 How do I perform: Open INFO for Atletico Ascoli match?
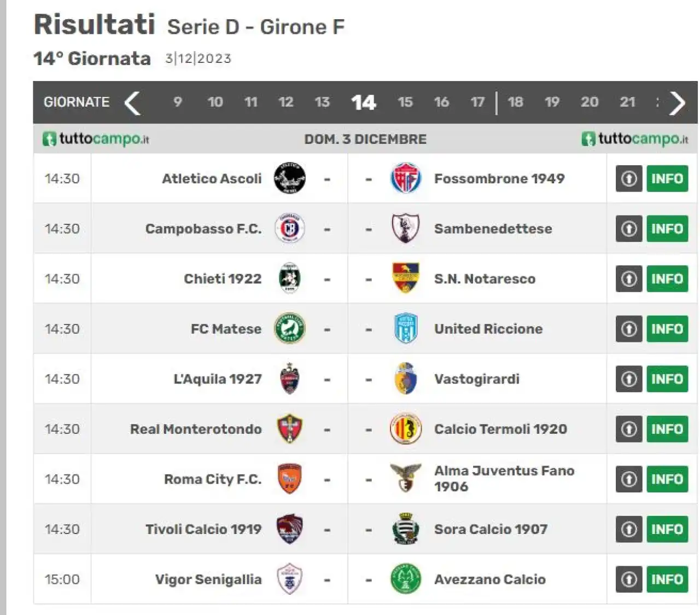pyautogui.click(x=667, y=178)
